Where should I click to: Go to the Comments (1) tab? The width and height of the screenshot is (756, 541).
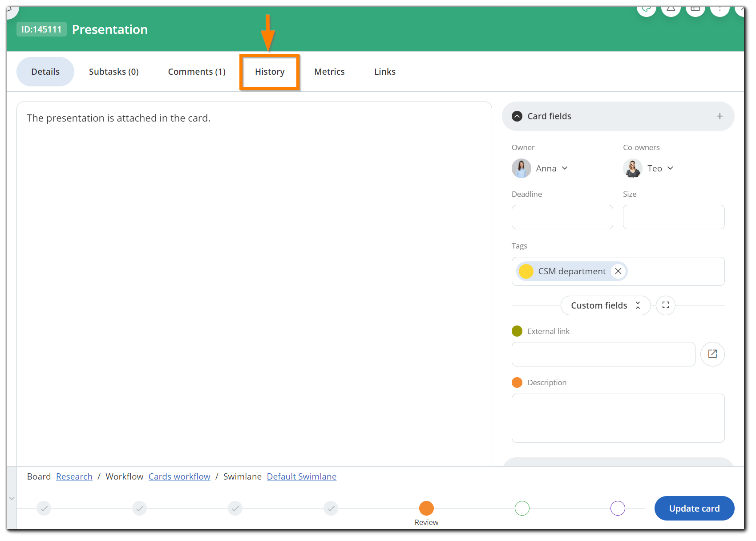pyautogui.click(x=197, y=72)
